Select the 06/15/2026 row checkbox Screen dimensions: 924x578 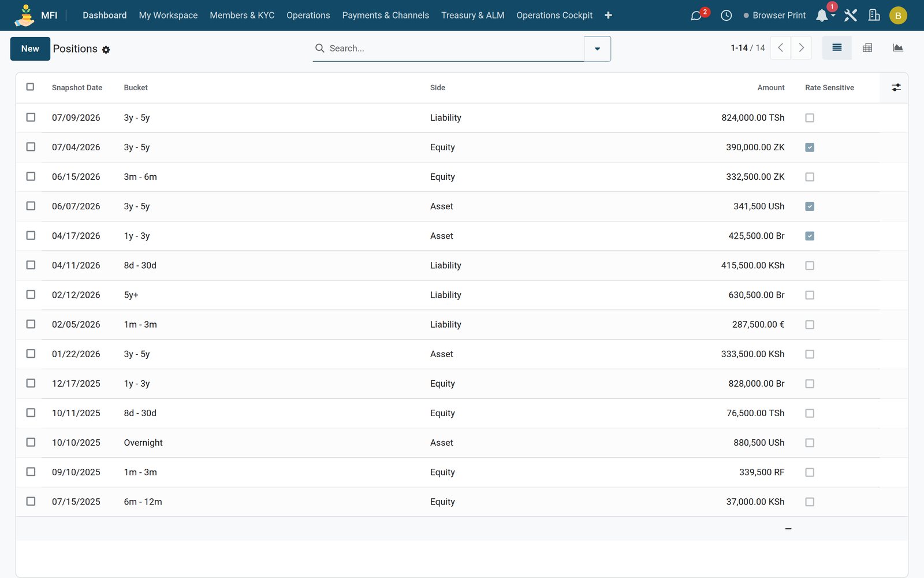pyautogui.click(x=31, y=176)
